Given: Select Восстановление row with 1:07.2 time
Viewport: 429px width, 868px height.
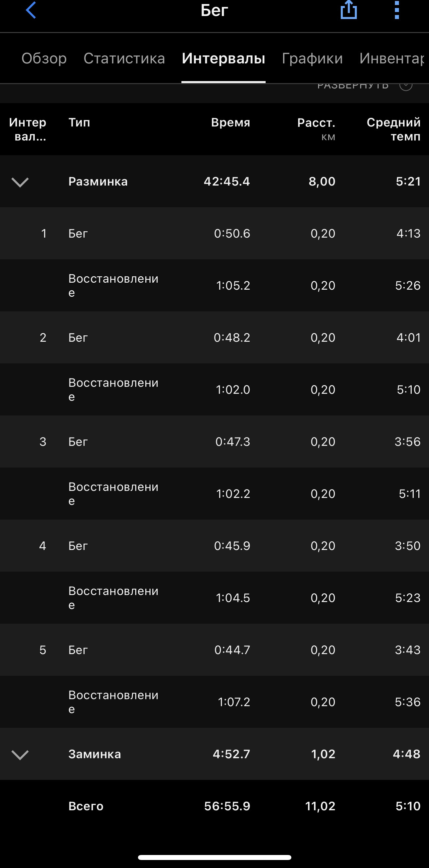Looking at the screenshot, I should (214, 701).
